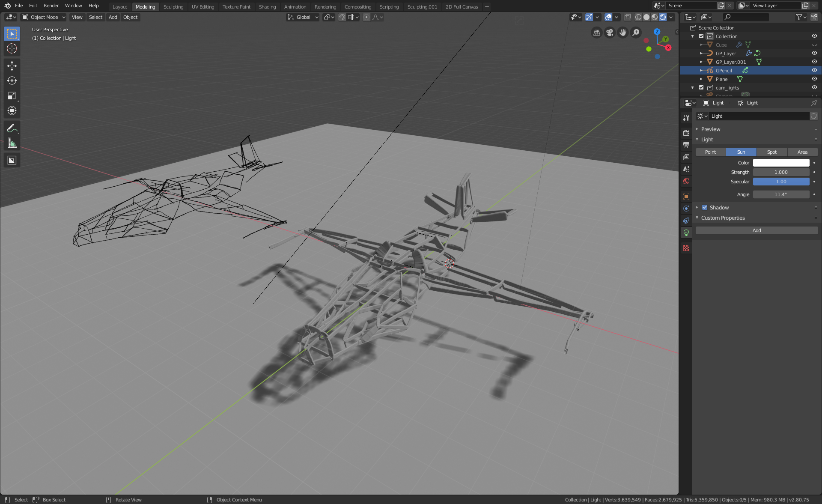822x504 pixels.
Task: Pick the Measure tool
Action: (12, 143)
